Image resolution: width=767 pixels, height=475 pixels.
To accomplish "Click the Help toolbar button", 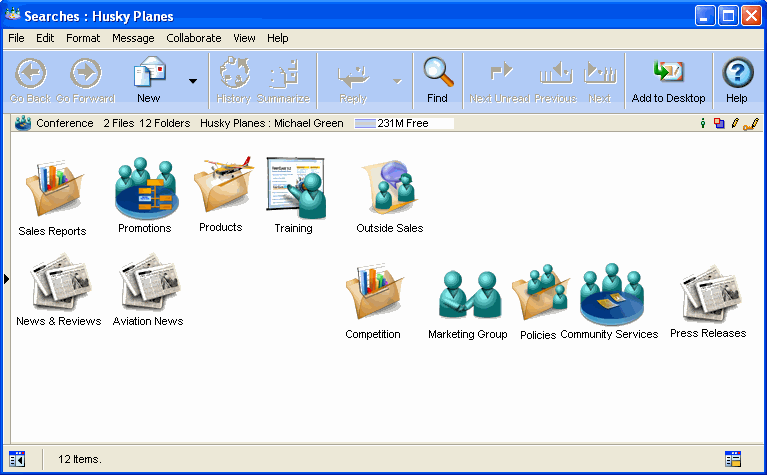I will click(x=737, y=80).
